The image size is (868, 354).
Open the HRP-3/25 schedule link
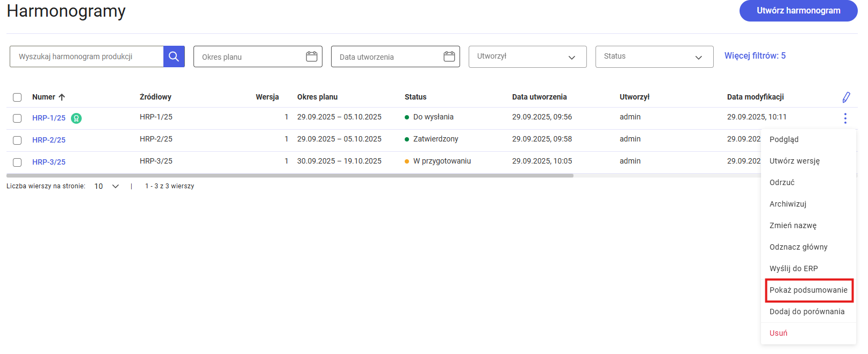pos(49,162)
